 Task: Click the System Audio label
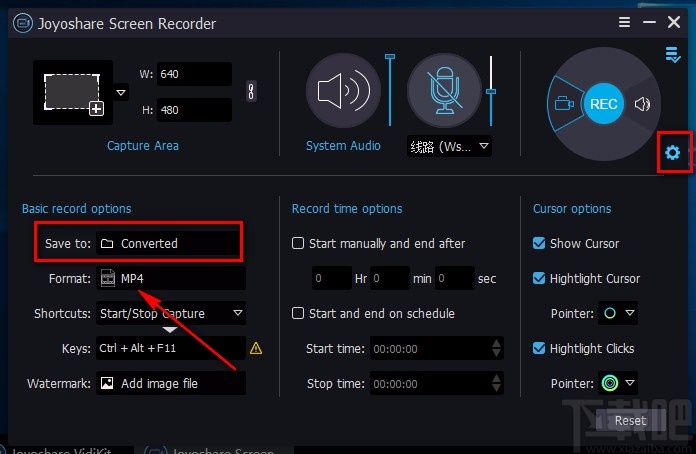point(343,146)
